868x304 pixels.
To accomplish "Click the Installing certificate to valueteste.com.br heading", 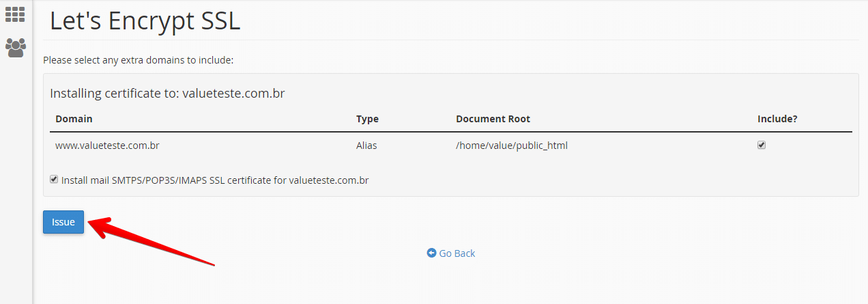I will pos(167,94).
